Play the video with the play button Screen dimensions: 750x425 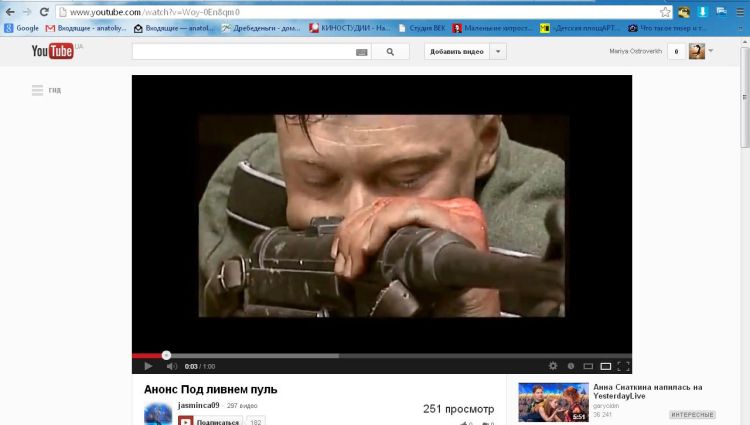tap(148, 366)
